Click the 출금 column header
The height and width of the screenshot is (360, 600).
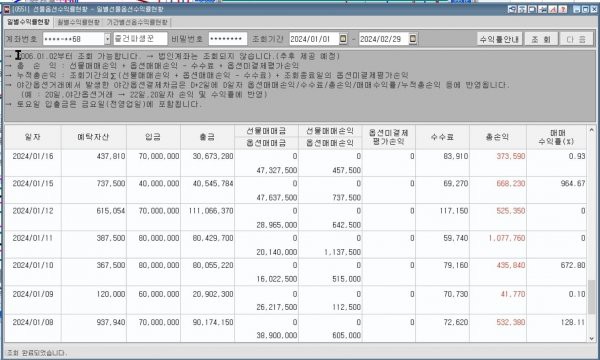207,137
